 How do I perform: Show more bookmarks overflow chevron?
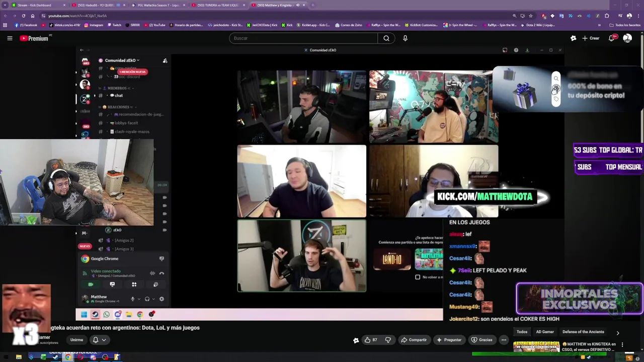point(599,25)
